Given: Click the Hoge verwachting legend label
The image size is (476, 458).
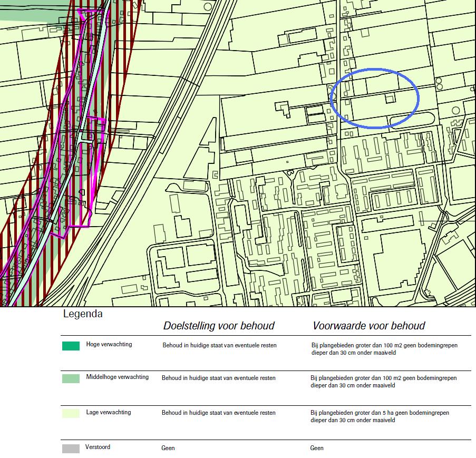Looking at the screenshot, I should 109,345.
